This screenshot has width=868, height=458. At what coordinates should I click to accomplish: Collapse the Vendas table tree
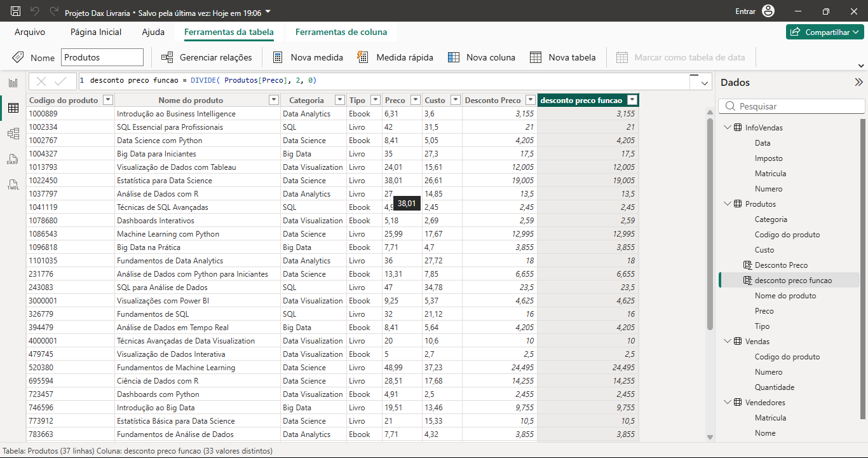(x=727, y=342)
